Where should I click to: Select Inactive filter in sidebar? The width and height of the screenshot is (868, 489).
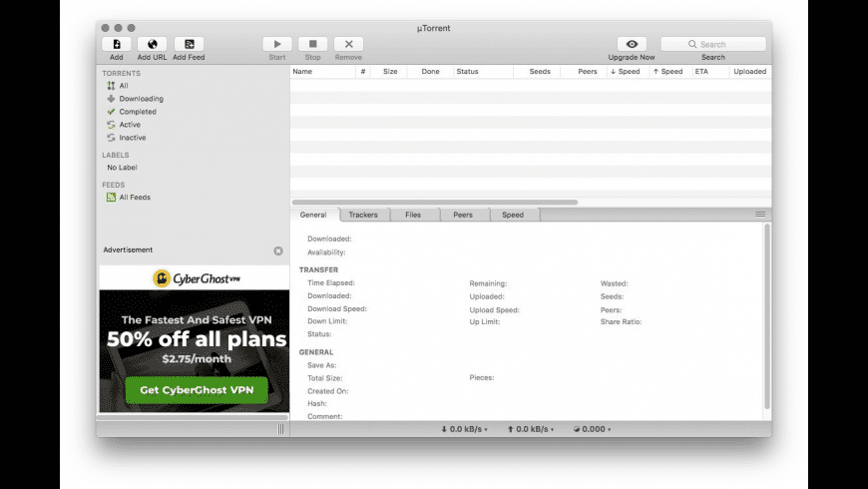(x=133, y=138)
